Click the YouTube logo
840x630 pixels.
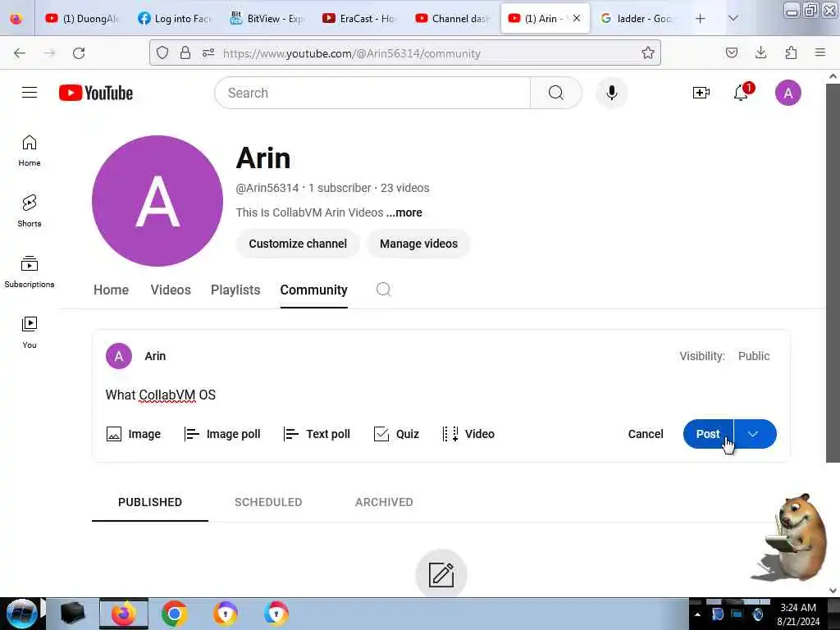tap(96, 93)
